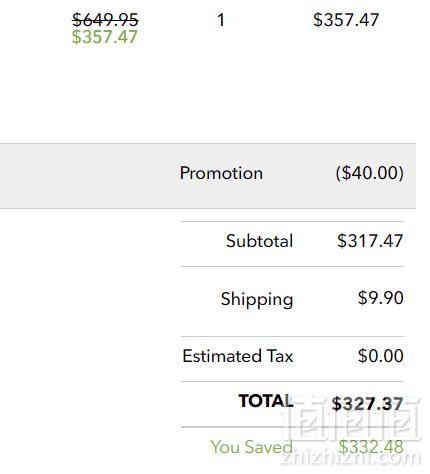Viewport: 430px width, 474px height.
Task: Click the You Saved label
Action: pos(252,447)
